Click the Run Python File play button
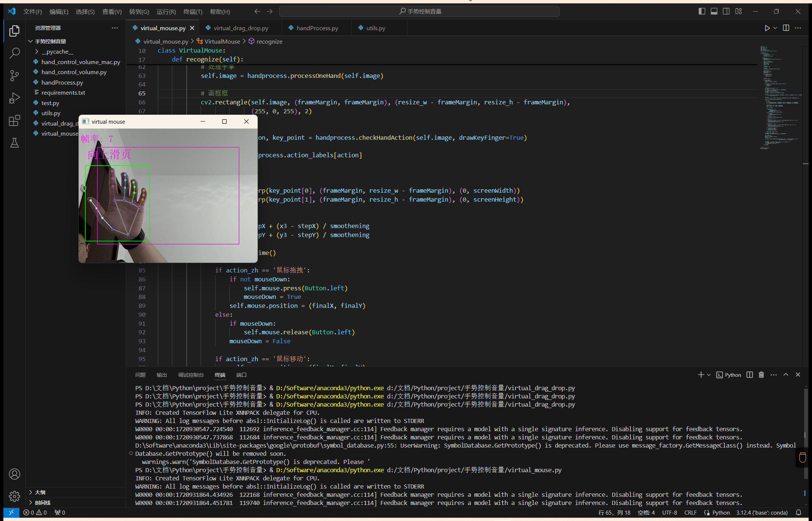Image resolution: width=812 pixels, height=521 pixels. (767, 28)
